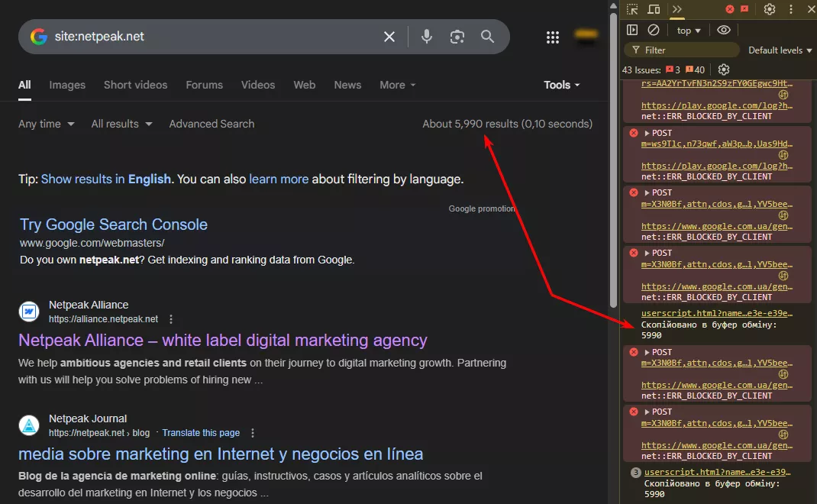Show console sidebar panel icon
This screenshot has height=504, width=817.
[x=632, y=30]
